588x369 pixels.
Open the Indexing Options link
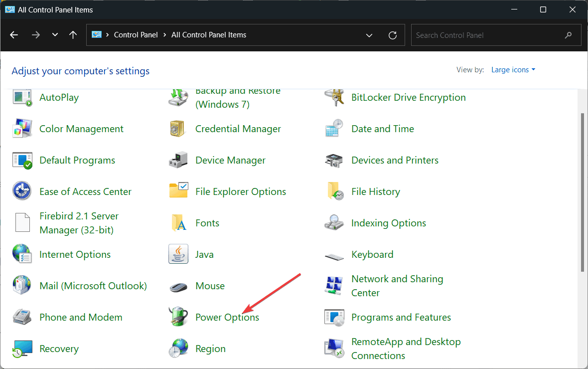point(389,223)
